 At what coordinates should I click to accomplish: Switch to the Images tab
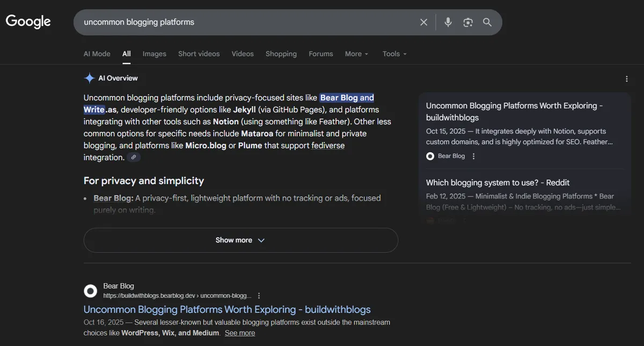coord(154,54)
